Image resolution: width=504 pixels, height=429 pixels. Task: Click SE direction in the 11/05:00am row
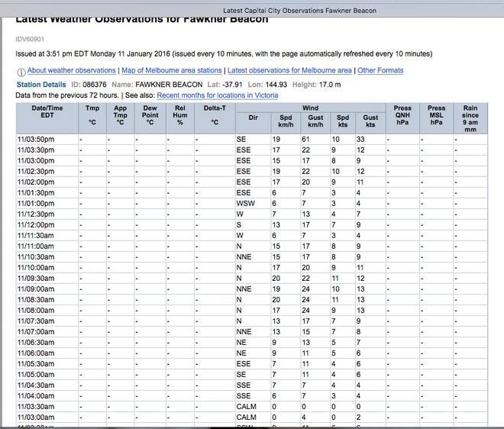coord(241,374)
